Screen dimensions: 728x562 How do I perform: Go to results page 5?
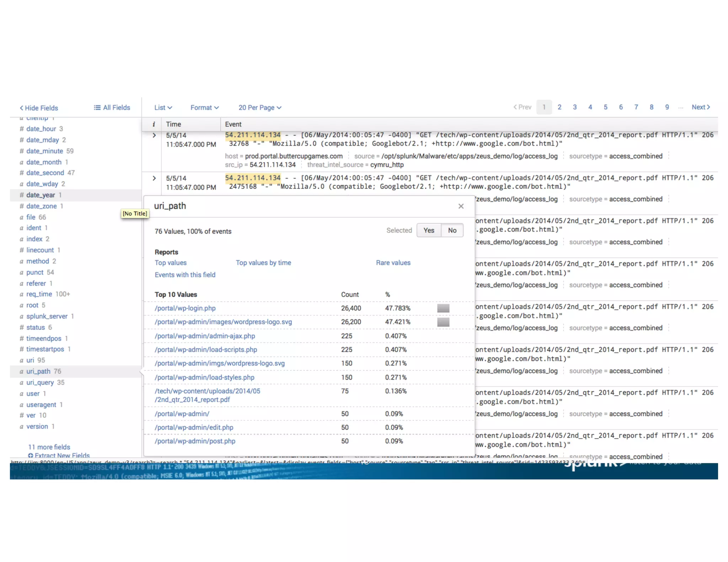click(605, 107)
